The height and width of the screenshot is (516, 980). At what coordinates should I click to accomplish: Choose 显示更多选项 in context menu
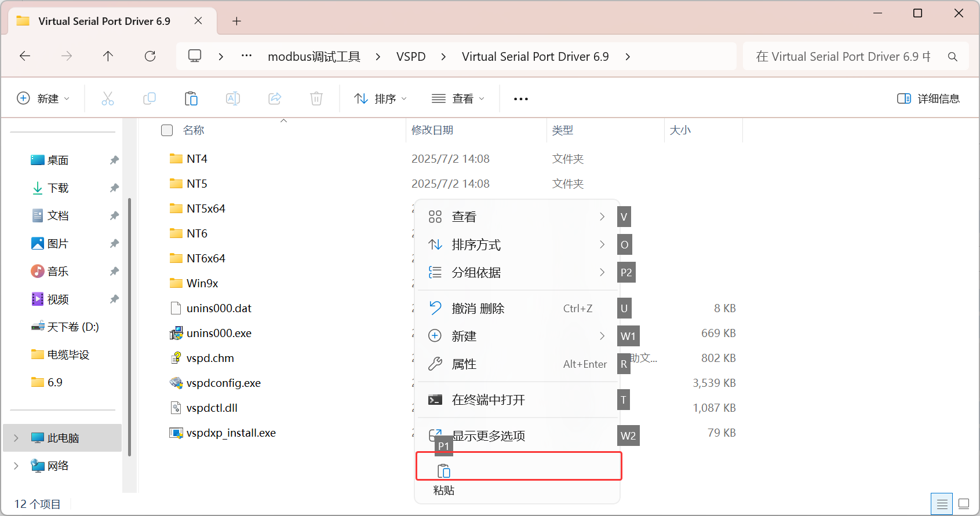(518, 436)
